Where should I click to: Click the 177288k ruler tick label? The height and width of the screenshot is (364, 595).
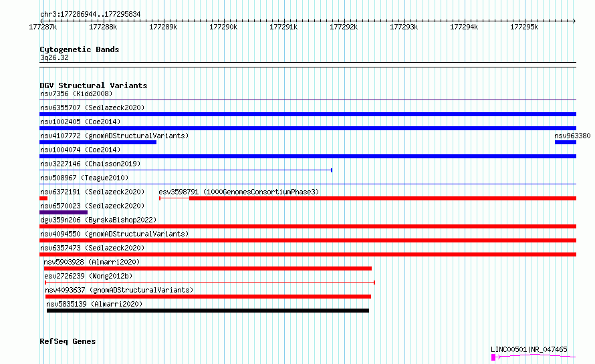103,27
